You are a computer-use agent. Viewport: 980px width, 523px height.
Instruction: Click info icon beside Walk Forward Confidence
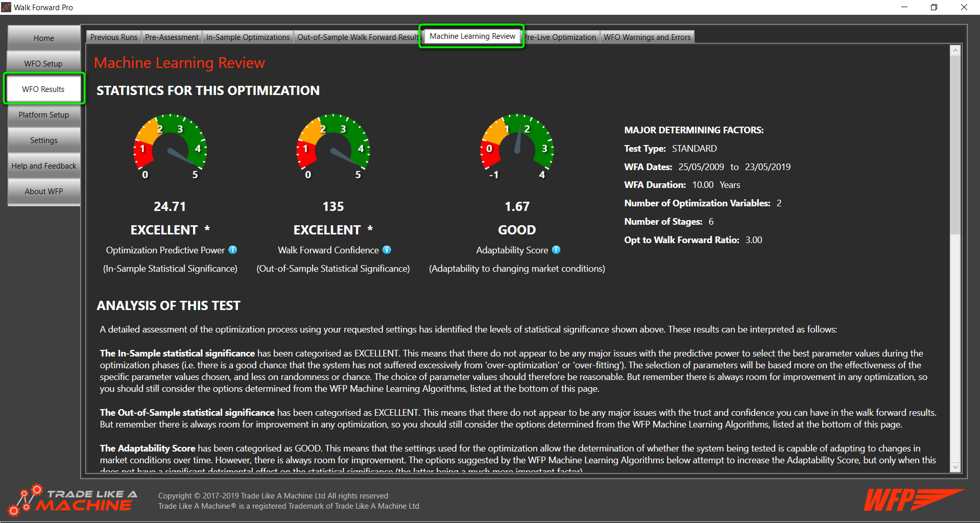[x=387, y=250]
